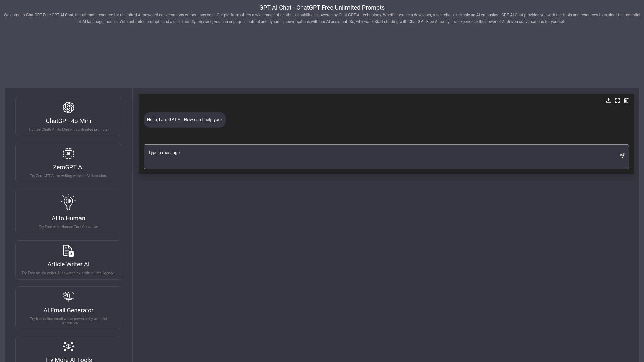The width and height of the screenshot is (644, 362).
Task: Click the download/export icon in chat
Action: 609,100
